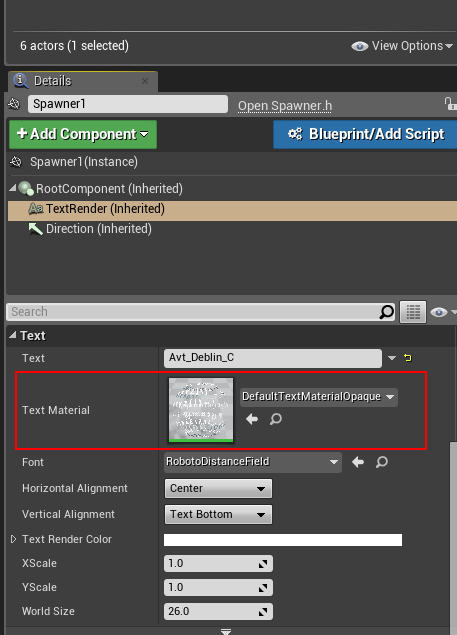The width and height of the screenshot is (457, 635).
Task: Click the '6 actors (1 selected)' status text
Action: 75,46
